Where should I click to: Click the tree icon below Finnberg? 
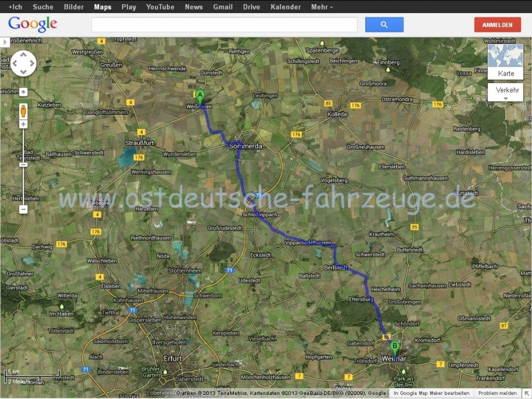(x=388, y=69)
